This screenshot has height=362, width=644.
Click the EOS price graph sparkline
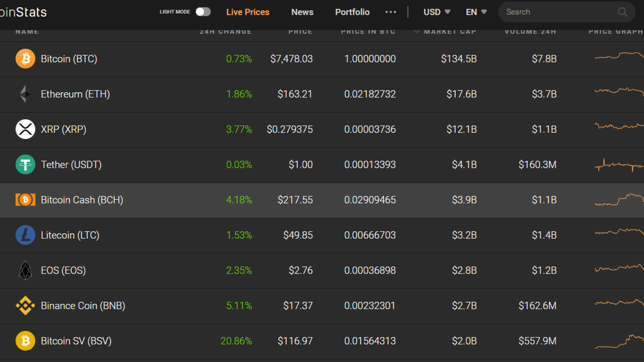[x=619, y=267]
